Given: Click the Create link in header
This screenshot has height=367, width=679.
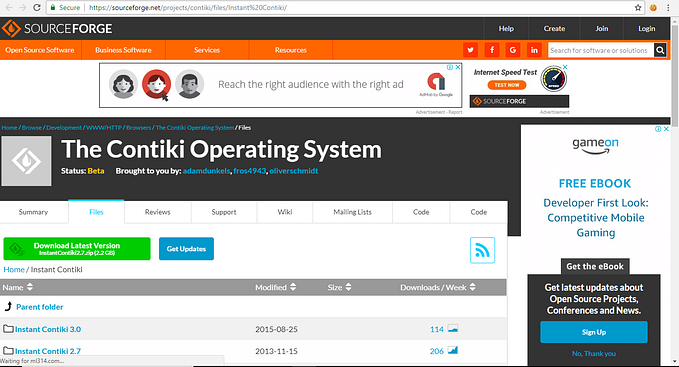Looking at the screenshot, I should [554, 29].
